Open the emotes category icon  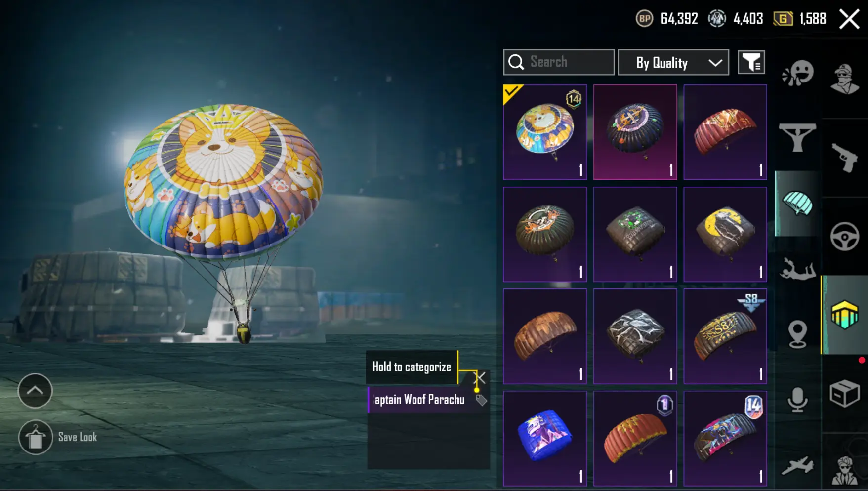click(797, 73)
